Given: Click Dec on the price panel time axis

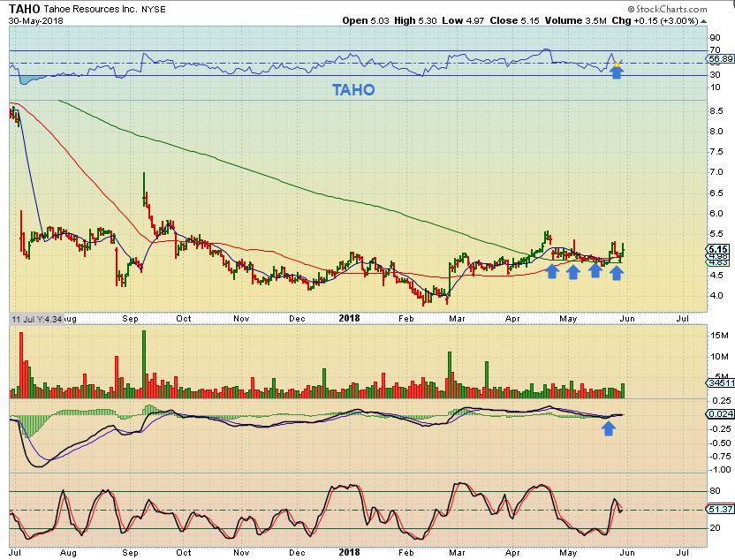Looking at the screenshot, I should [x=297, y=319].
